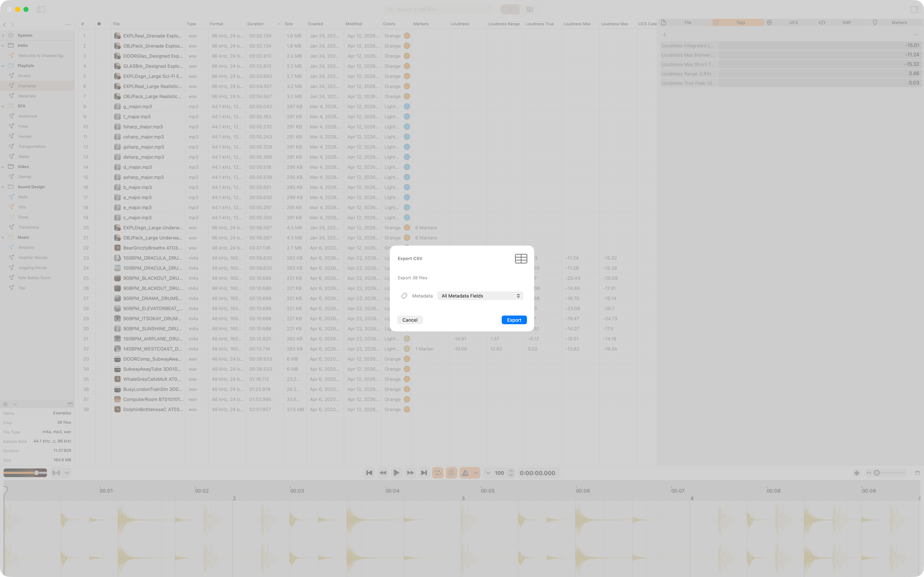Toggle the left sidebar icon
This screenshot has height=577, width=924.
click(x=41, y=9)
